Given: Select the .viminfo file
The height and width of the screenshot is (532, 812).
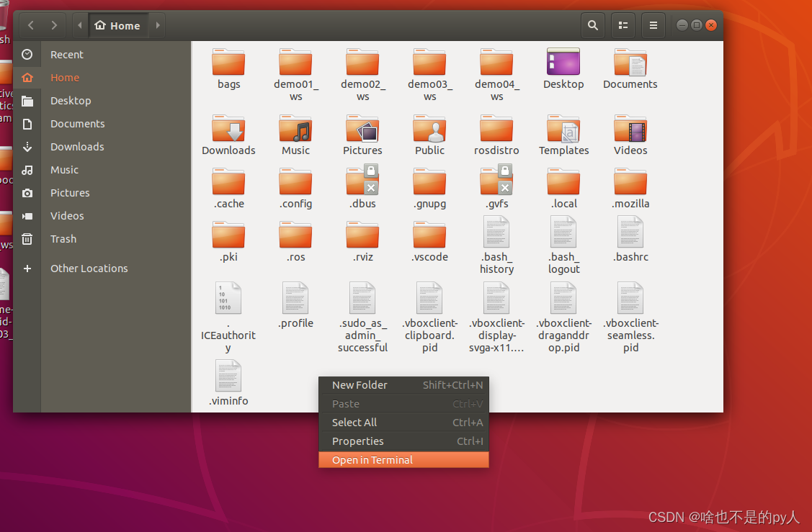Looking at the screenshot, I should coord(228,383).
